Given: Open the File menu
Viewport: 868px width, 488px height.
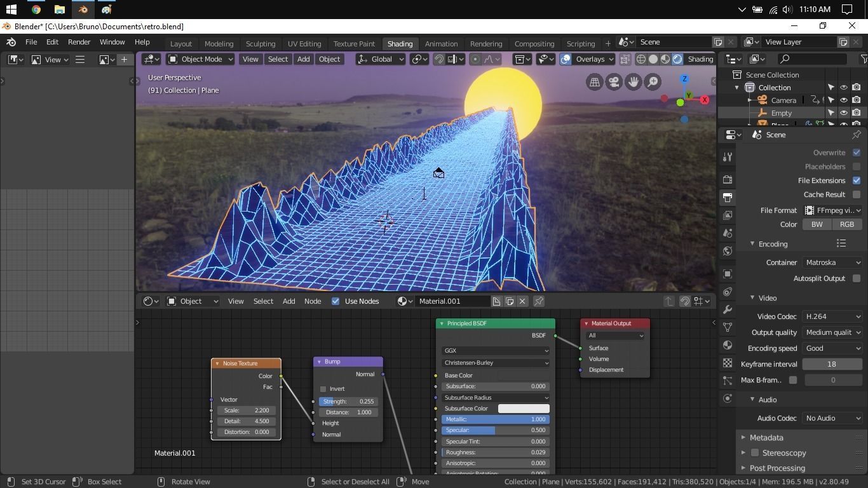Looking at the screenshot, I should pyautogui.click(x=31, y=42).
